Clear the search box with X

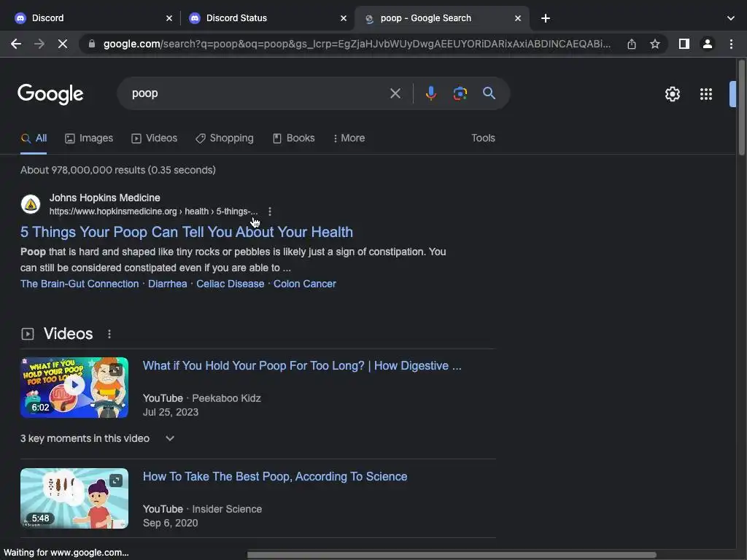point(395,93)
